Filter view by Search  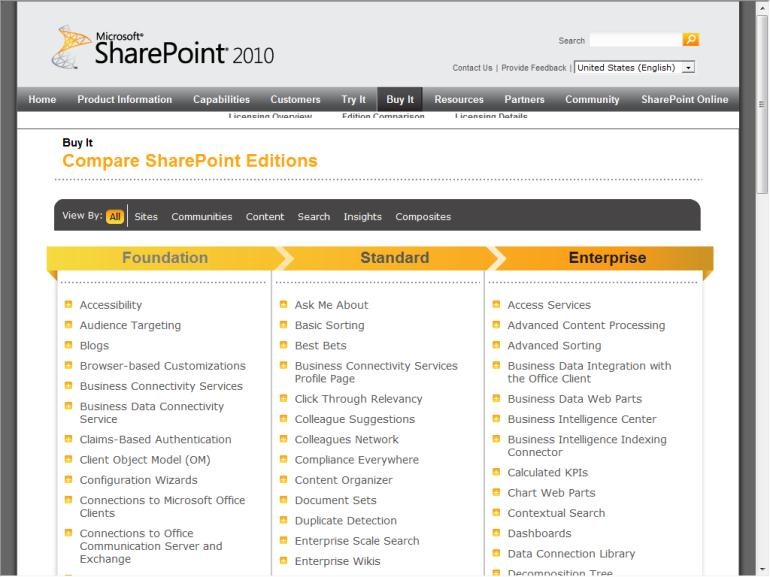point(314,217)
